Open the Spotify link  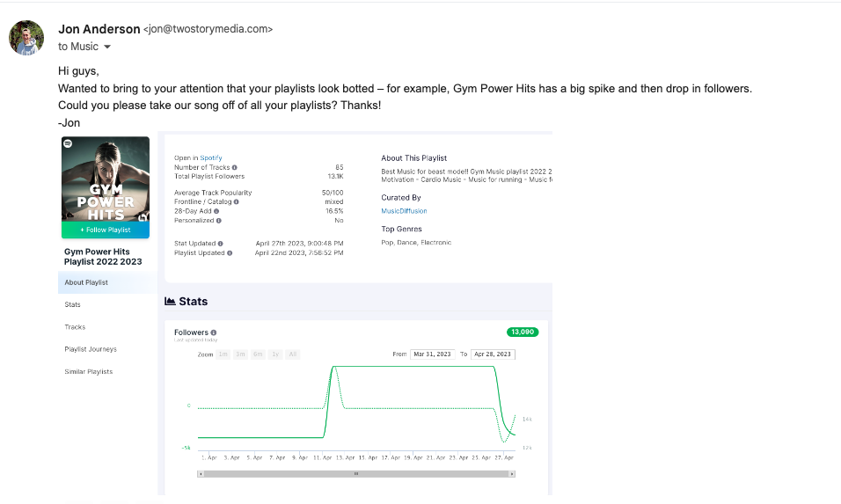[211, 158]
